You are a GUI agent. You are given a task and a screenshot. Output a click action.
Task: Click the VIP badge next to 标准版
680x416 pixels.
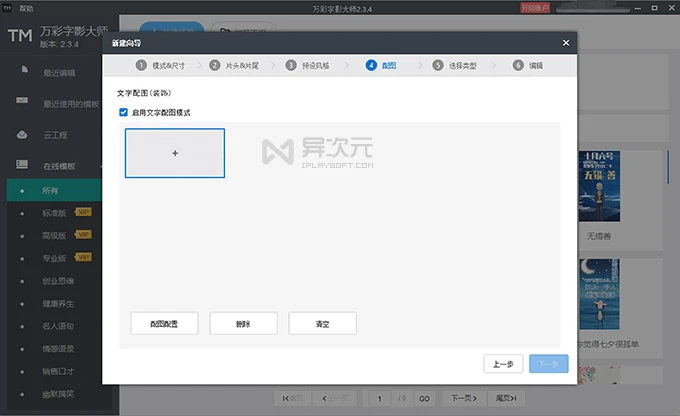click(83, 212)
